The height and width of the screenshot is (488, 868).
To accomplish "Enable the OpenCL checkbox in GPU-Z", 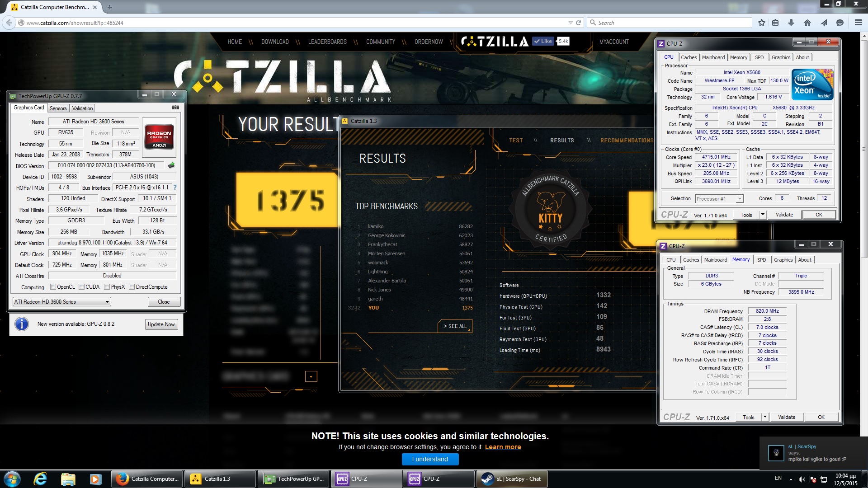I will click(x=53, y=287).
